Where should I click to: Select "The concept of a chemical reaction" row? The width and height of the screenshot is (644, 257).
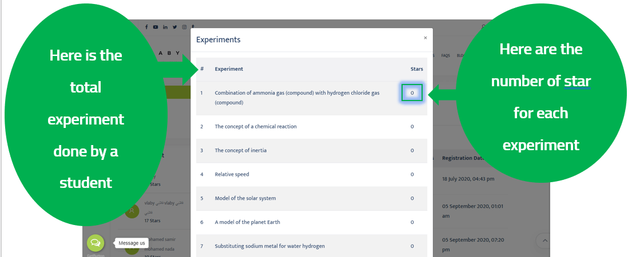pyautogui.click(x=256, y=127)
